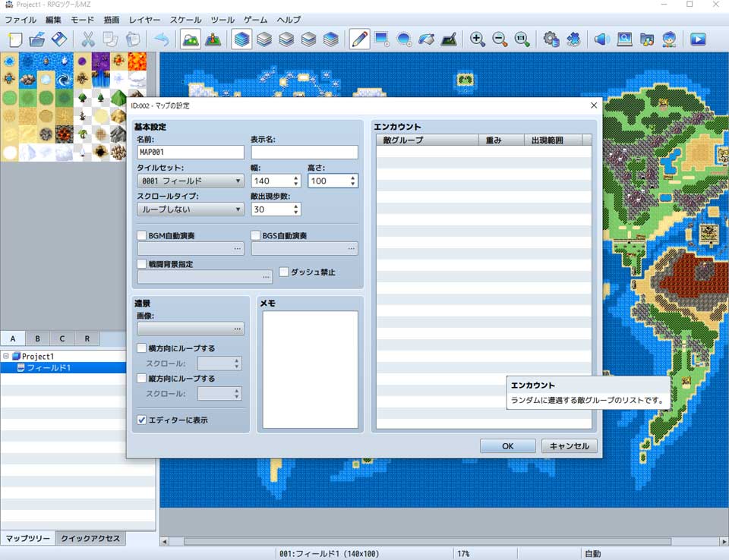Select the Flood Fill tool
This screenshot has height=560, width=729.
click(426, 39)
